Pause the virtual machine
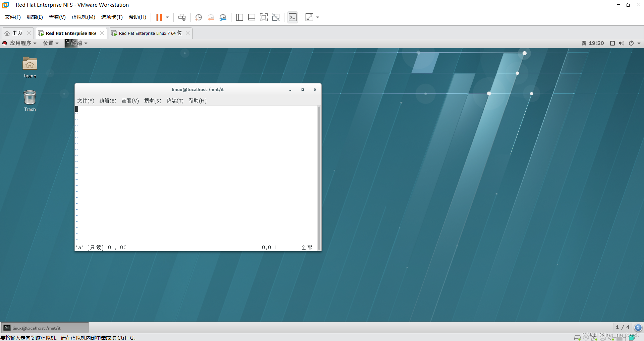This screenshot has width=644, height=341. pyautogui.click(x=159, y=17)
